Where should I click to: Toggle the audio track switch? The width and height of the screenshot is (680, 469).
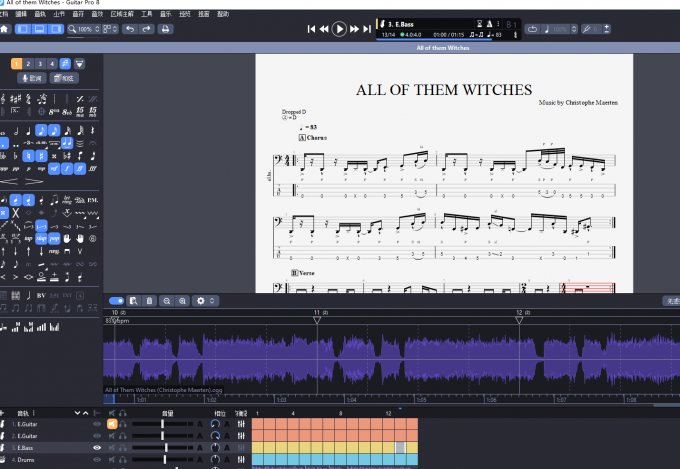pos(116,301)
